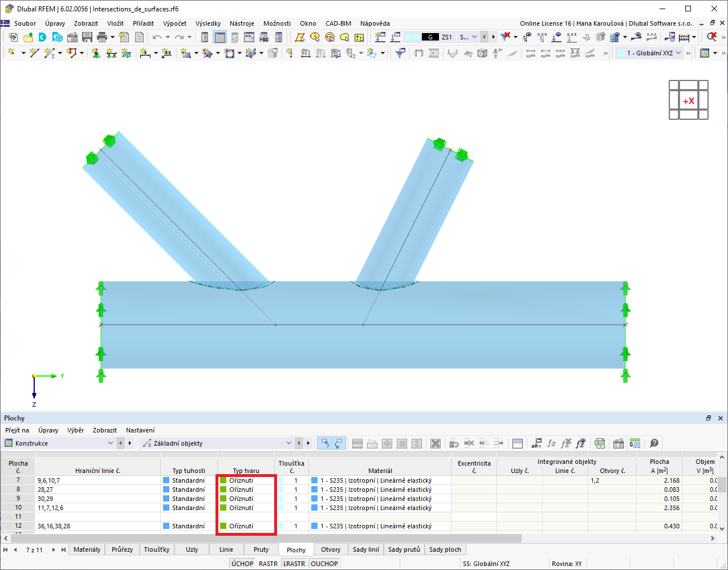Undo the last action
Image resolution: width=728 pixels, height=570 pixels.
[157, 37]
